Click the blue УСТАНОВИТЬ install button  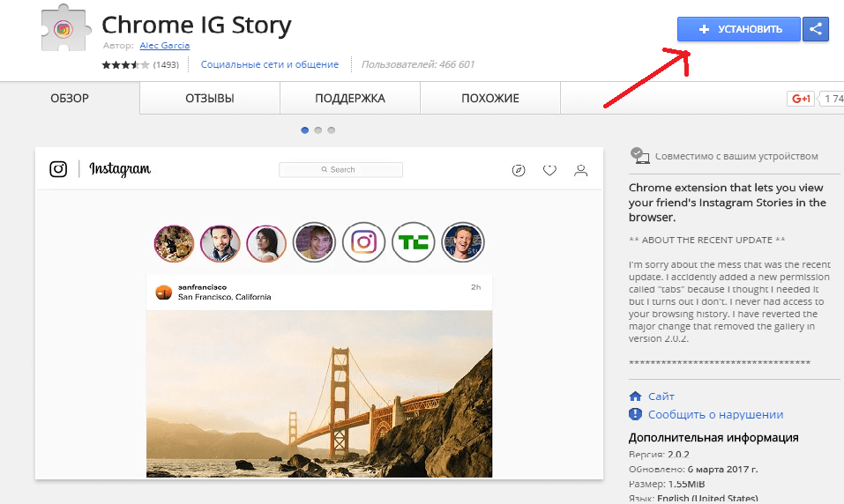click(x=738, y=29)
